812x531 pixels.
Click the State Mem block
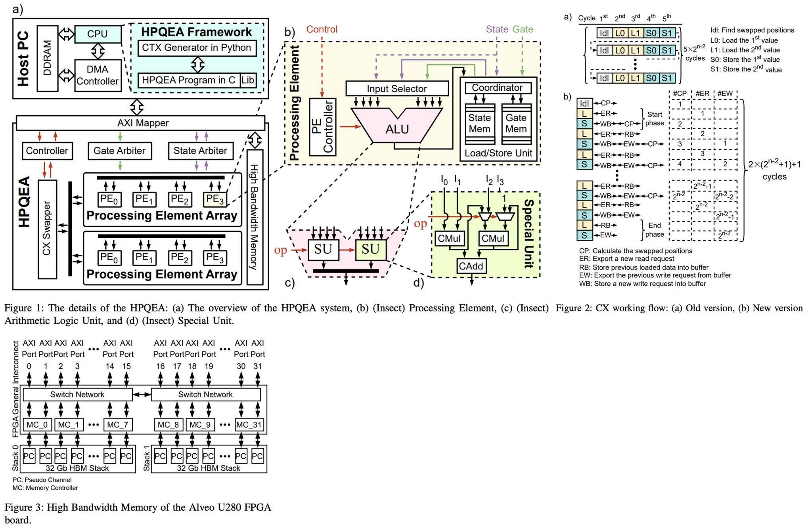pyautogui.click(x=480, y=124)
